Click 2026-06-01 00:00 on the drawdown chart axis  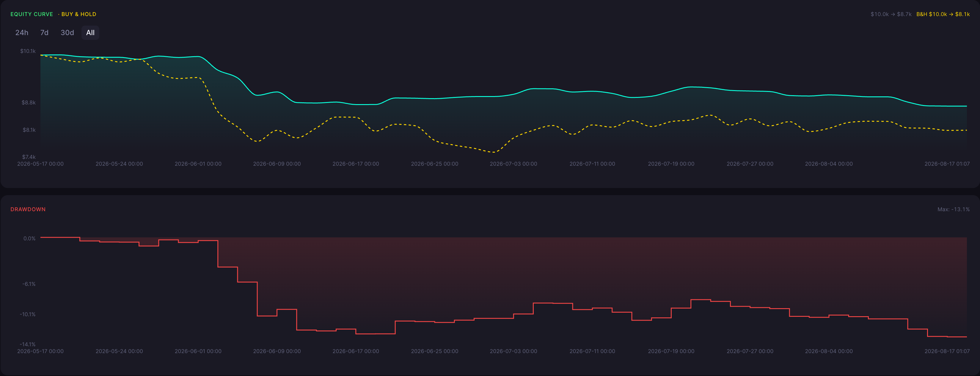pos(198,351)
